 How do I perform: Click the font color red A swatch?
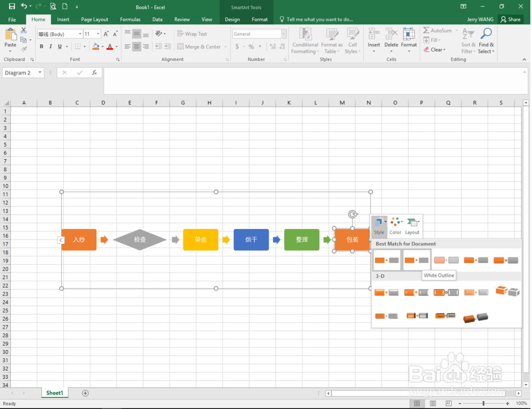110,46
